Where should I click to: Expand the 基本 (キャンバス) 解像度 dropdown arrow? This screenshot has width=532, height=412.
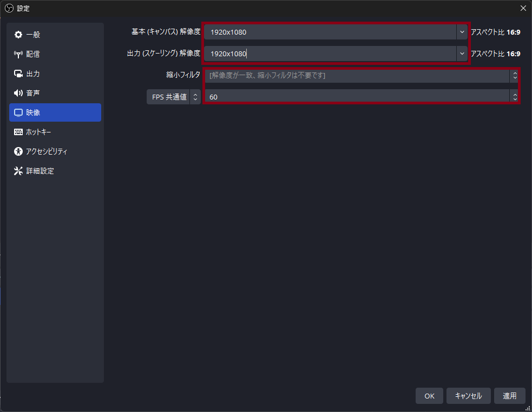462,32
